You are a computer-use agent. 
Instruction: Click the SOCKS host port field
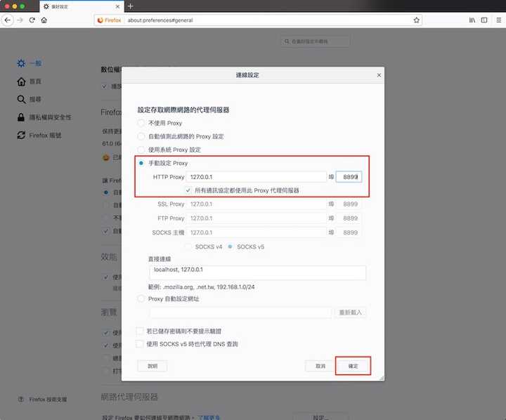pyautogui.click(x=349, y=232)
